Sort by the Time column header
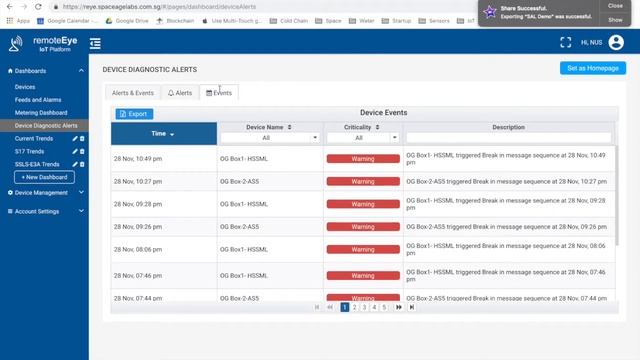 [164, 133]
